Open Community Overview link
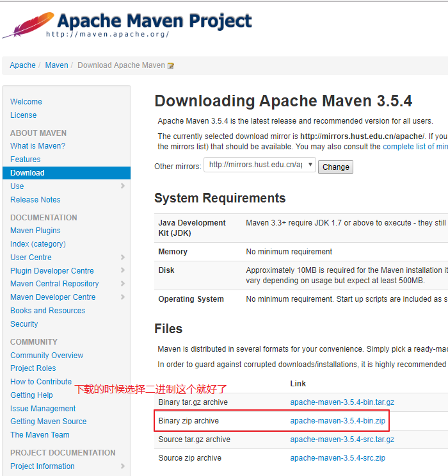Image resolution: width=448 pixels, height=476 pixels. [47, 355]
